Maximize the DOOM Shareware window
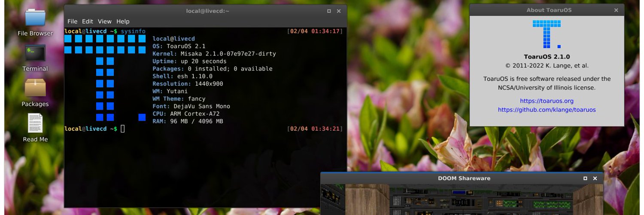Viewport: 644px width, 215px height. tap(585, 178)
